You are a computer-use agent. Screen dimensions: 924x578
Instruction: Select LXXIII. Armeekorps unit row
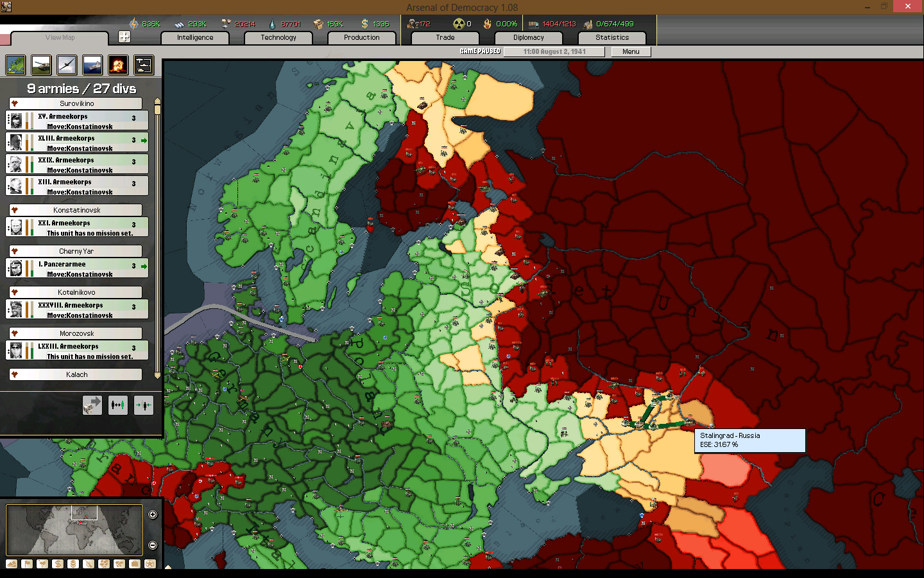(x=77, y=350)
